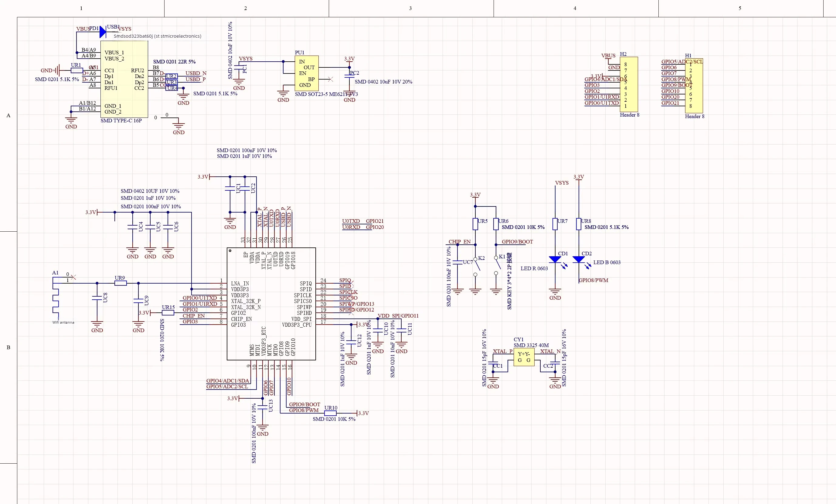Select the H2 header component
The height and width of the screenshot is (504, 836).
tap(629, 84)
